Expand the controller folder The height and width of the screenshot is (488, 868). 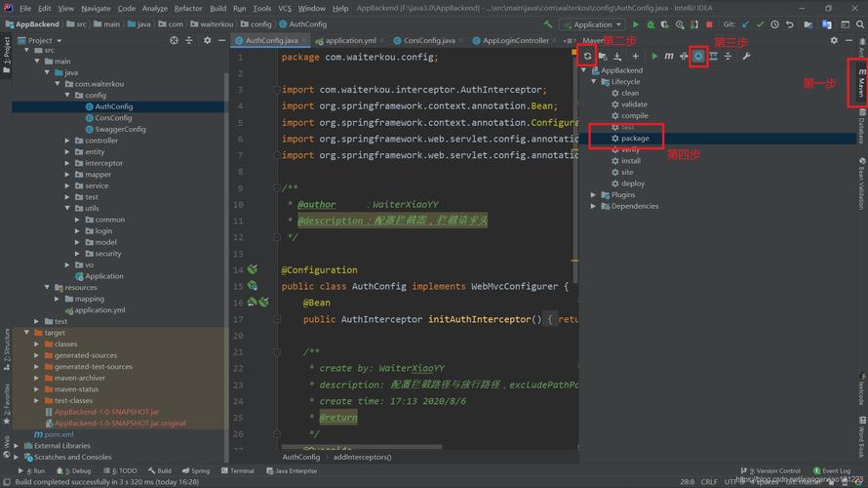[x=67, y=141]
